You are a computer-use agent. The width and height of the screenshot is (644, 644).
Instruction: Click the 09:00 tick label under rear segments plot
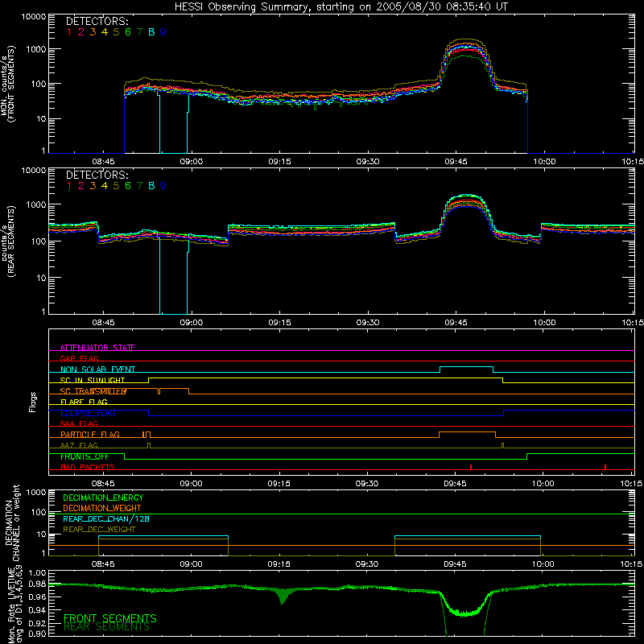tap(192, 323)
